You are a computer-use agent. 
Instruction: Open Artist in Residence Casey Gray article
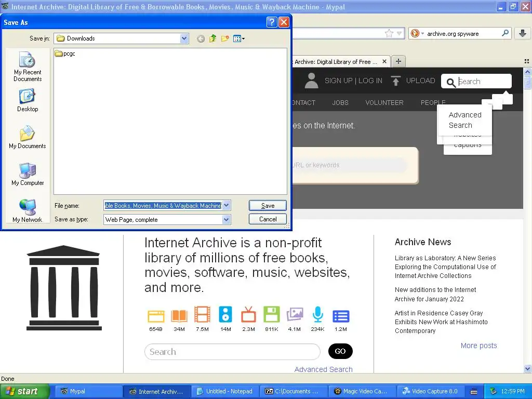[441, 322]
